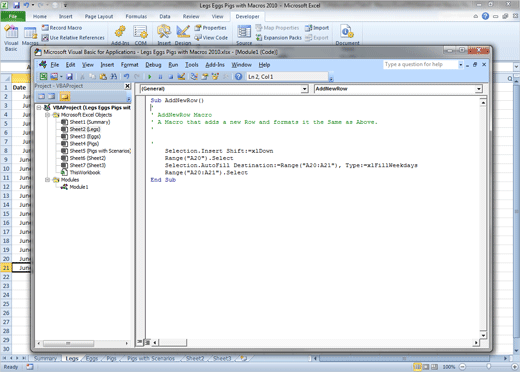Viewport: 520px width, 372px height.
Task: Open Microsoft Visual Basic help question-mark icon
Action: point(238,77)
